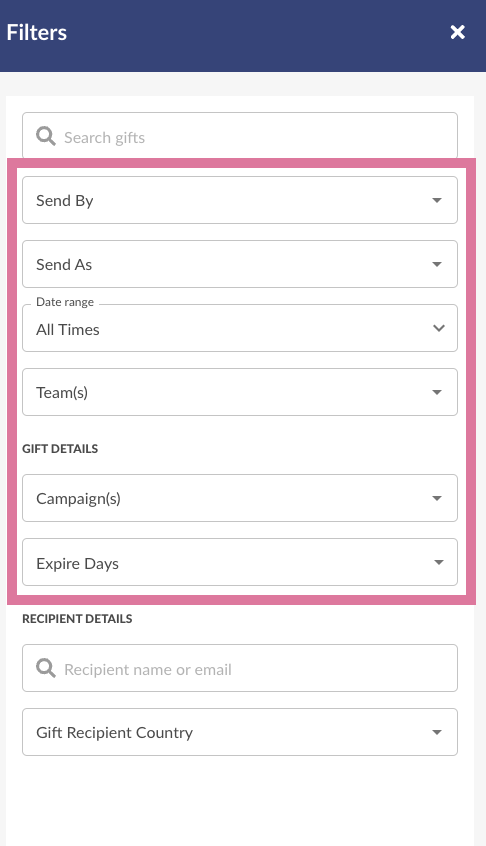The image size is (486, 846).
Task: Focus the Search gifts text box
Action: tap(240, 136)
